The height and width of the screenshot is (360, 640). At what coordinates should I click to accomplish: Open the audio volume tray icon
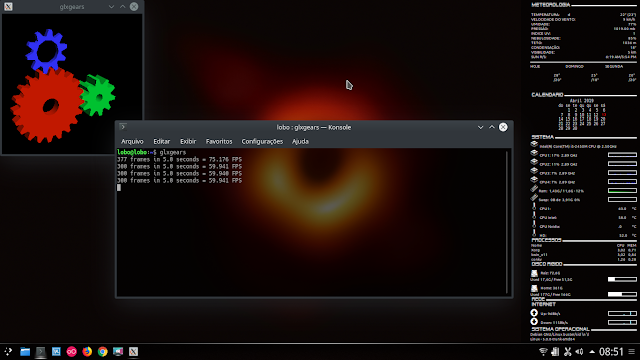click(x=579, y=351)
